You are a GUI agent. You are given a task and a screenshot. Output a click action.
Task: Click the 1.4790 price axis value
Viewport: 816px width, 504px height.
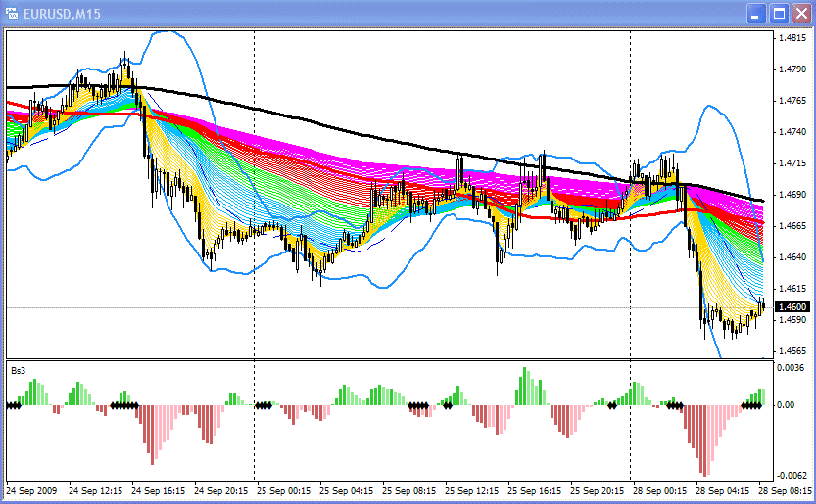792,69
